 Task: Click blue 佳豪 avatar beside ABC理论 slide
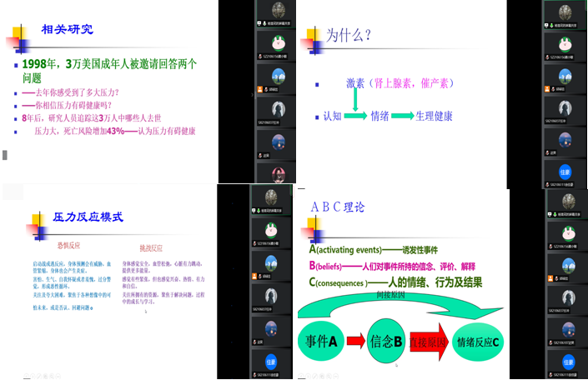pyautogui.click(x=565, y=362)
